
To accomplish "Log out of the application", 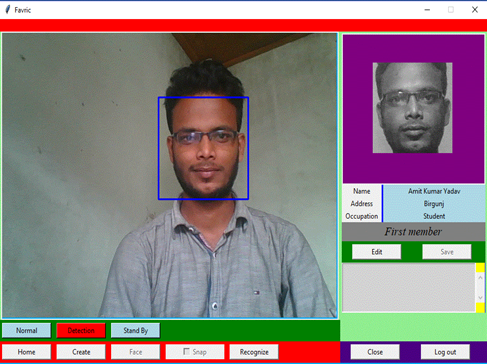I will pyautogui.click(x=445, y=352).
